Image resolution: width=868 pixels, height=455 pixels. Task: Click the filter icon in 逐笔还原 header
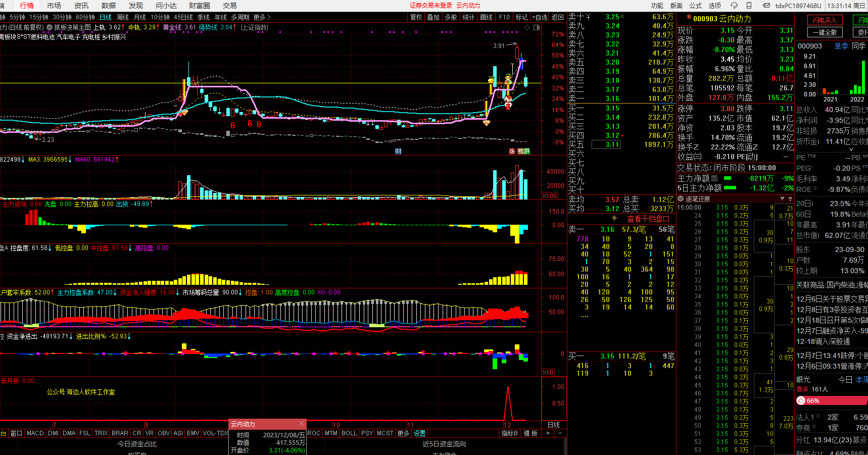[x=782, y=199]
